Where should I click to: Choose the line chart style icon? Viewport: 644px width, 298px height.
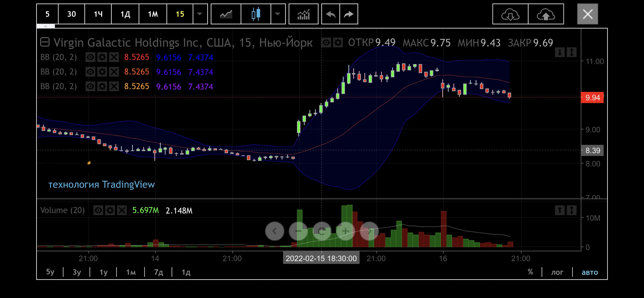226,14
